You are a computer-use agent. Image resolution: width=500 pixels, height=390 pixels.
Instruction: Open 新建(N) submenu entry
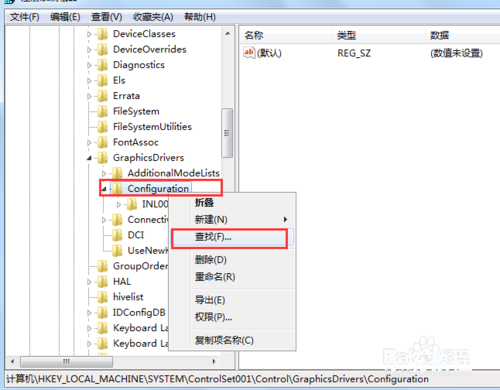tap(232, 220)
